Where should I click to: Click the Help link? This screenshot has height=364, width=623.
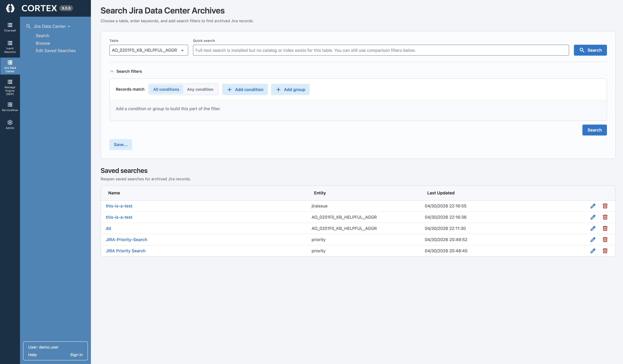[32, 355]
